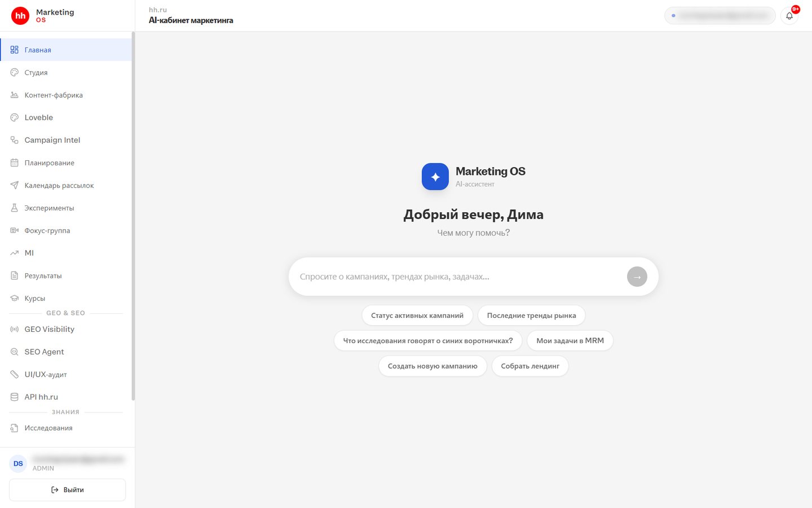The width and height of the screenshot is (812, 508).
Task: Open Исследования under Знания
Action: point(66,428)
